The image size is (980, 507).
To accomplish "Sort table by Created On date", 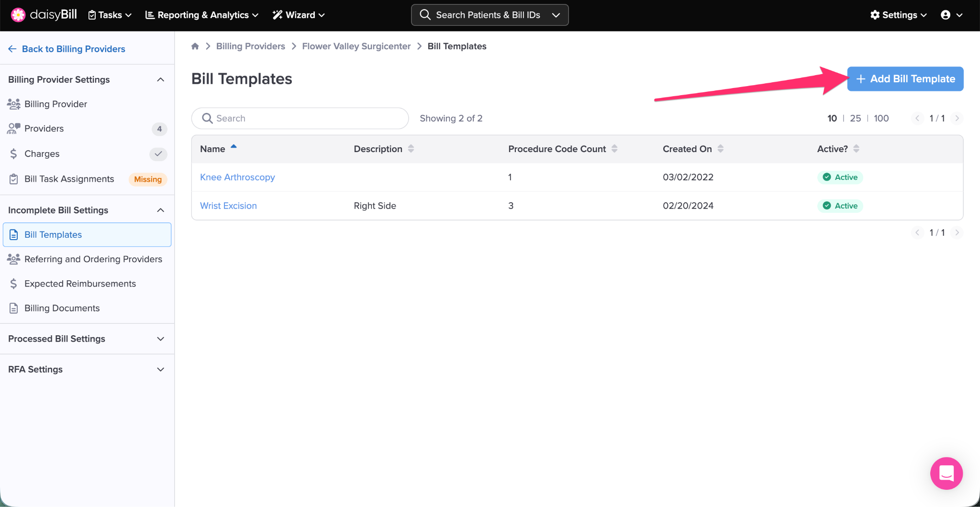I will pos(720,149).
